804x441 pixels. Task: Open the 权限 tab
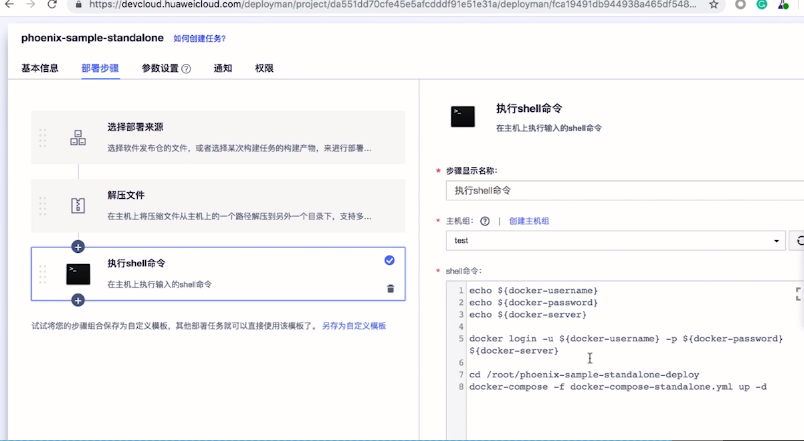coord(264,68)
